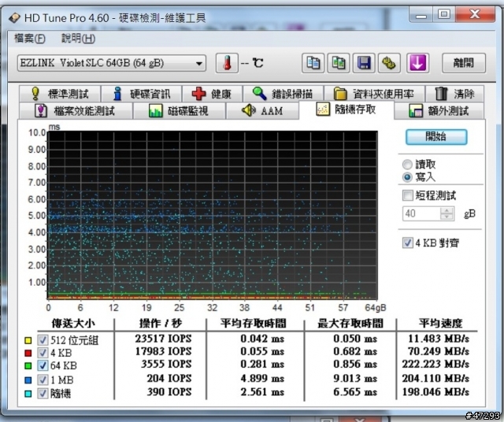Viewport: 504px width, 422px height.
Task: Click the cyan 隨機 color swatch
Action: tap(28, 394)
